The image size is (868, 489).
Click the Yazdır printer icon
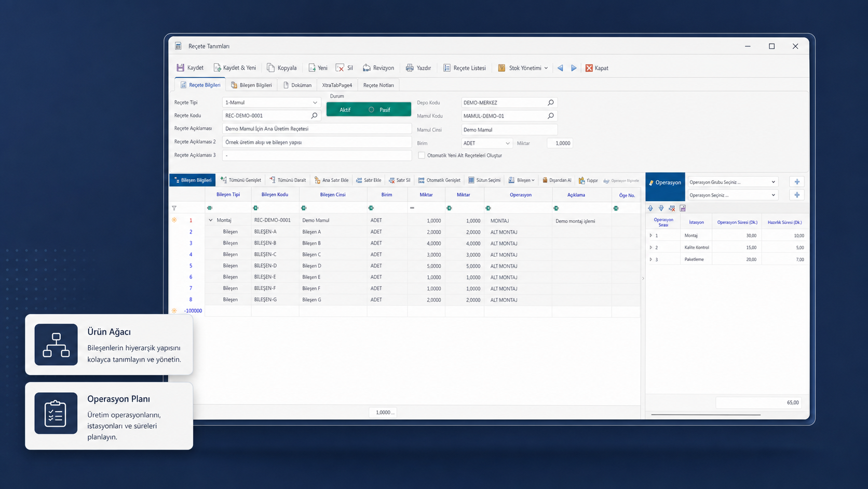tap(410, 68)
